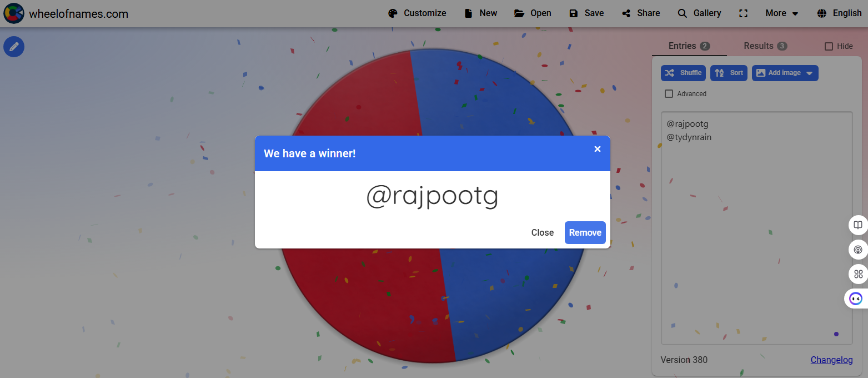This screenshot has height=378, width=868.
Task: Click the @rajpootg line in entries
Action: click(688, 124)
